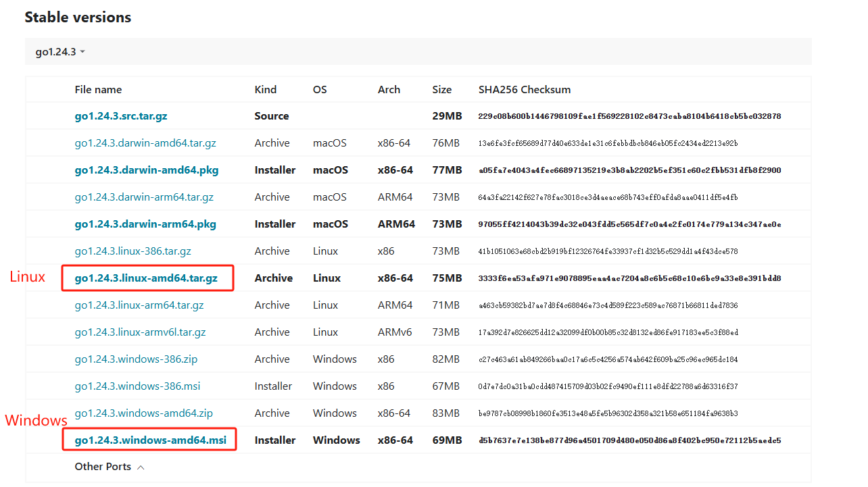
Task: Download go1.24.3.windows-386.zip archive
Action: [x=136, y=359]
